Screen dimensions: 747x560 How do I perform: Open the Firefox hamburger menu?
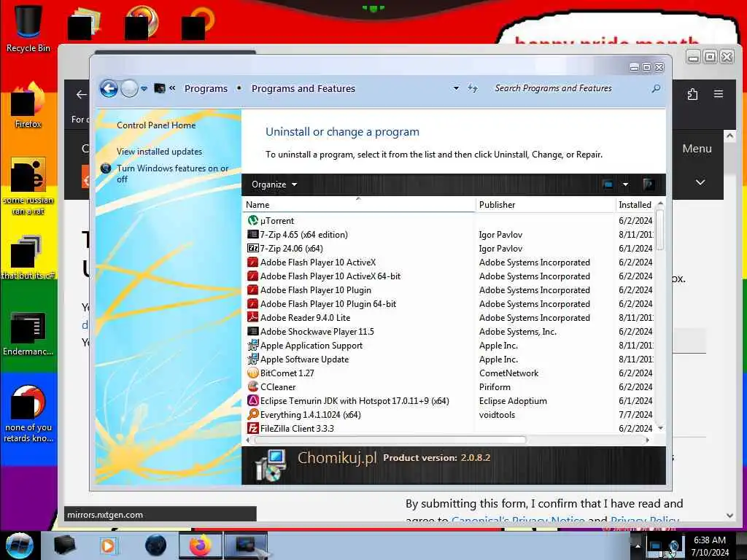pyautogui.click(x=719, y=94)
